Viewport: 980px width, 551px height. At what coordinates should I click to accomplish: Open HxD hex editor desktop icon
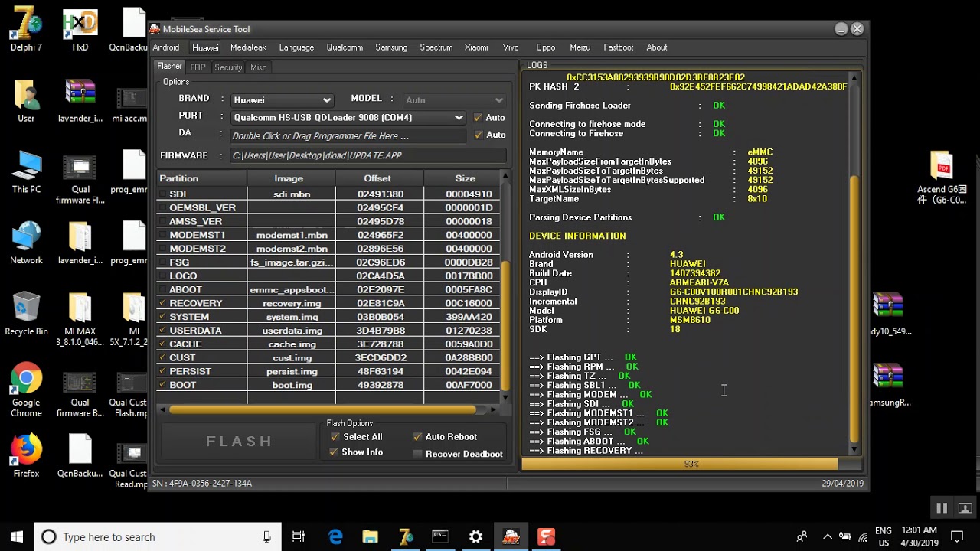[80, 29]
